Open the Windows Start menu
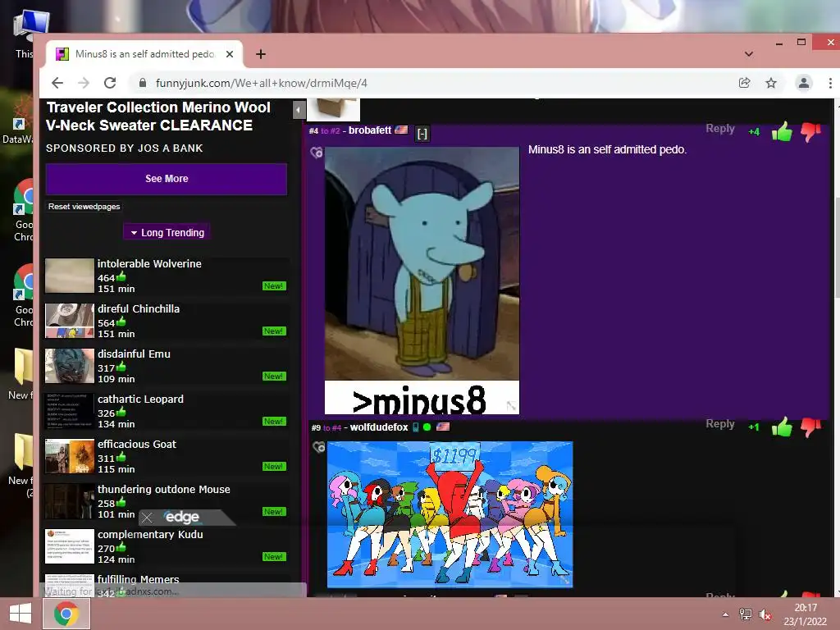This screenshot has width=840, height=630. pos(21,614)
